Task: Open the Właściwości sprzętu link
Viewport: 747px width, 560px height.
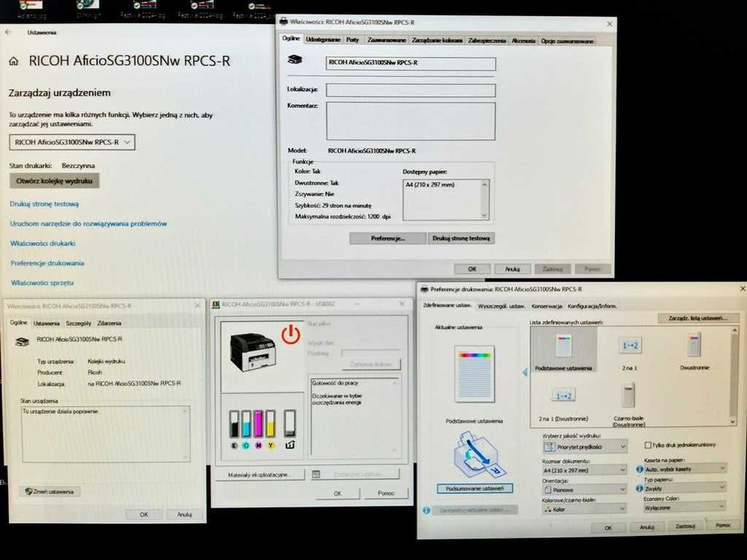Action: click(x=42, y=283)
